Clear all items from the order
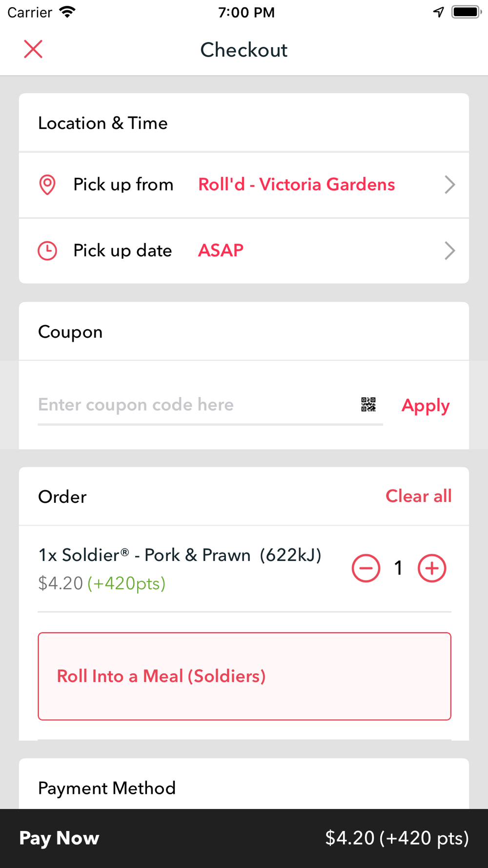488x868 pixels. 419,496
